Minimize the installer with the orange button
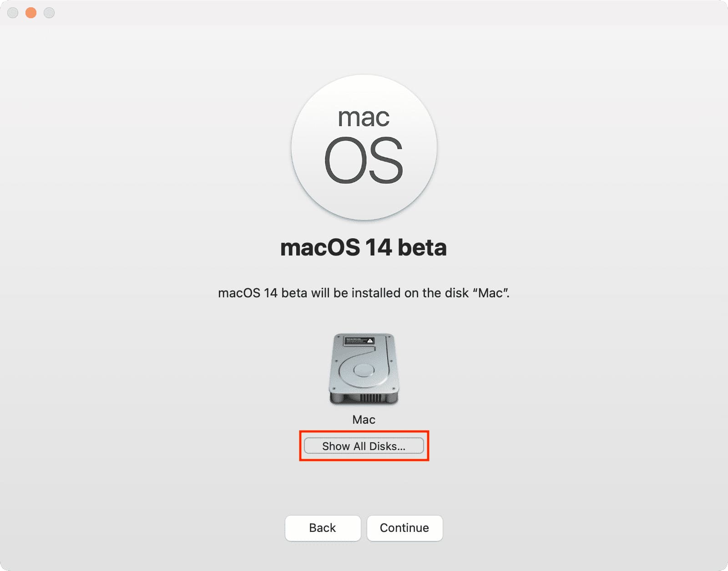The width and height of the screenshot is (728, 571). tap(31, 13)
